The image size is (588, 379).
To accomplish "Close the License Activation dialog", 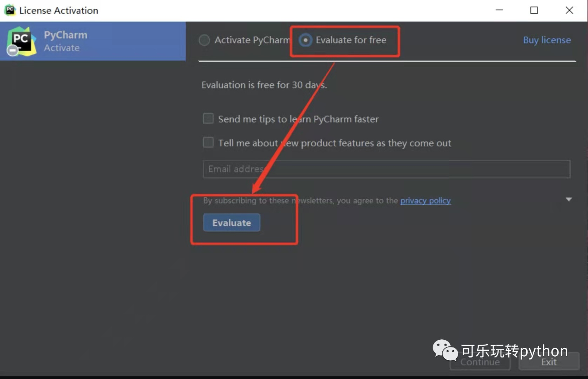I will (569, 10).
